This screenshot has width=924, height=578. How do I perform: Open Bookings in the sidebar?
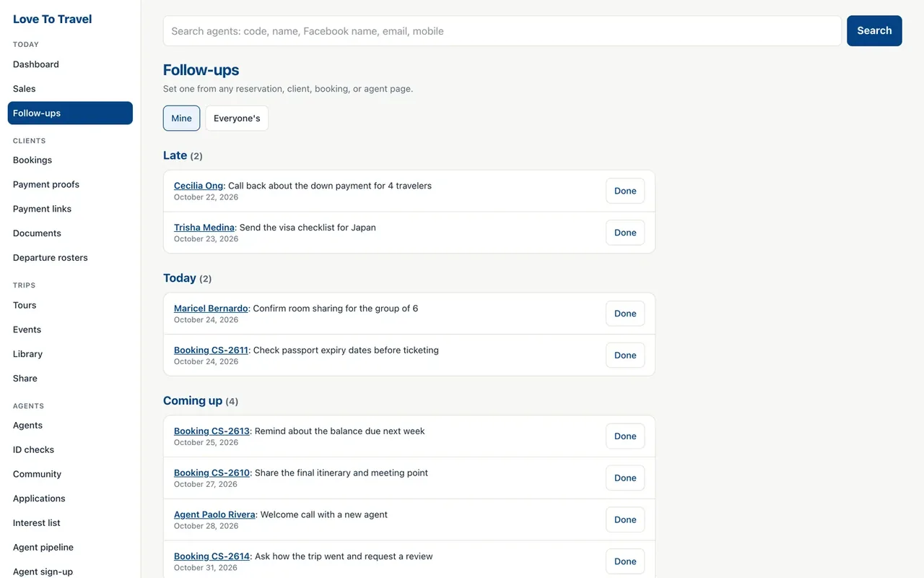70,160
